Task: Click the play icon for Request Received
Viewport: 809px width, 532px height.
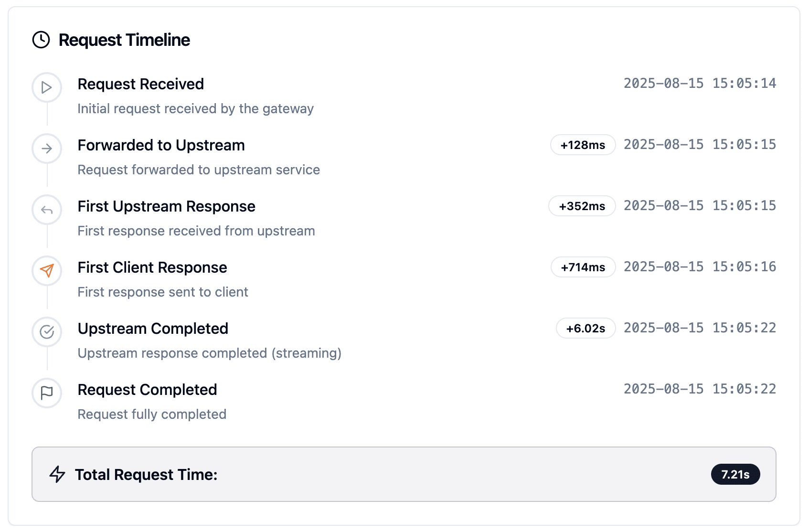Action: pos(47,87)
